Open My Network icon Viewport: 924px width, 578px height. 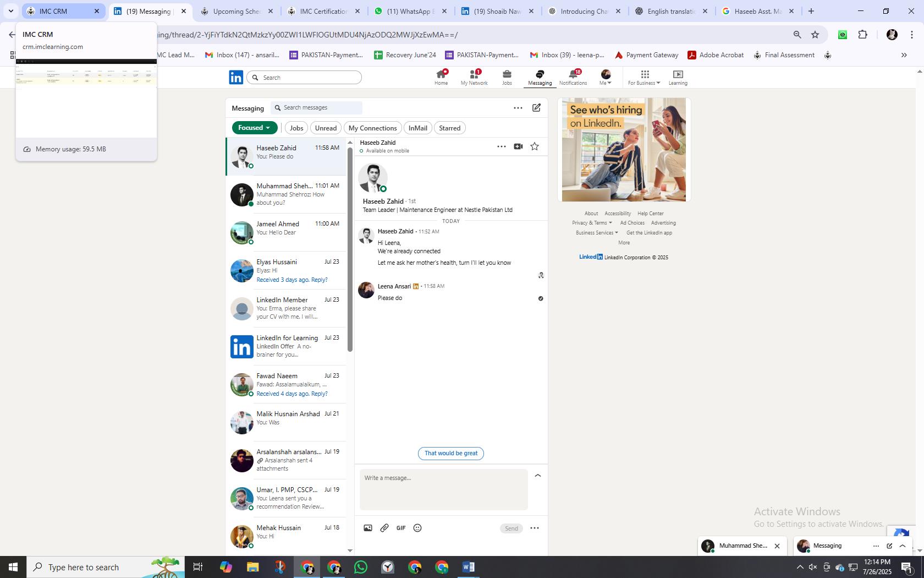(474, 77)
